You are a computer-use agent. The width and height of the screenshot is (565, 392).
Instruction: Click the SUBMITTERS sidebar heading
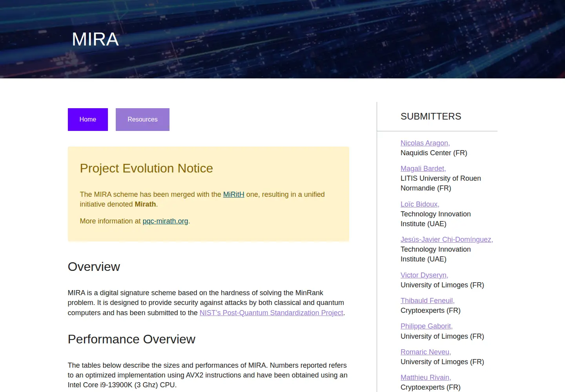coord(431,116)
